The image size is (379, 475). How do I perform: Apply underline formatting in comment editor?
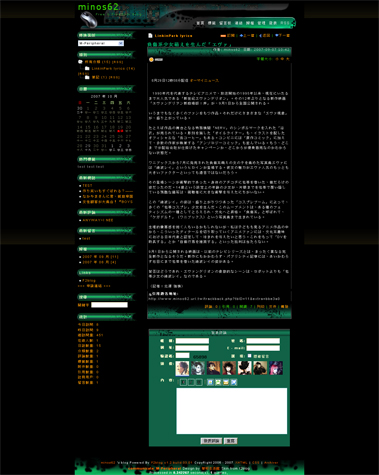(x=199, y=382)
